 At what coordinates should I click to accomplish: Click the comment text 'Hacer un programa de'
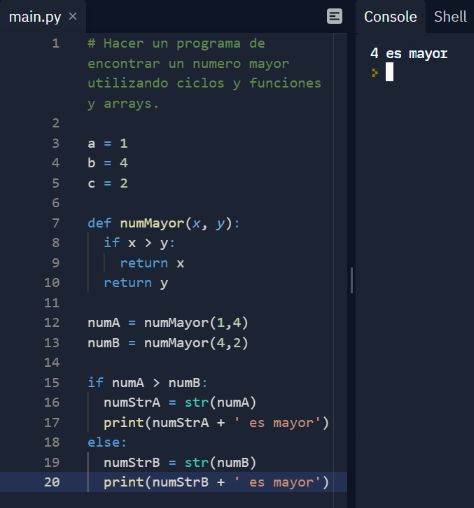(x=184, y=43)
